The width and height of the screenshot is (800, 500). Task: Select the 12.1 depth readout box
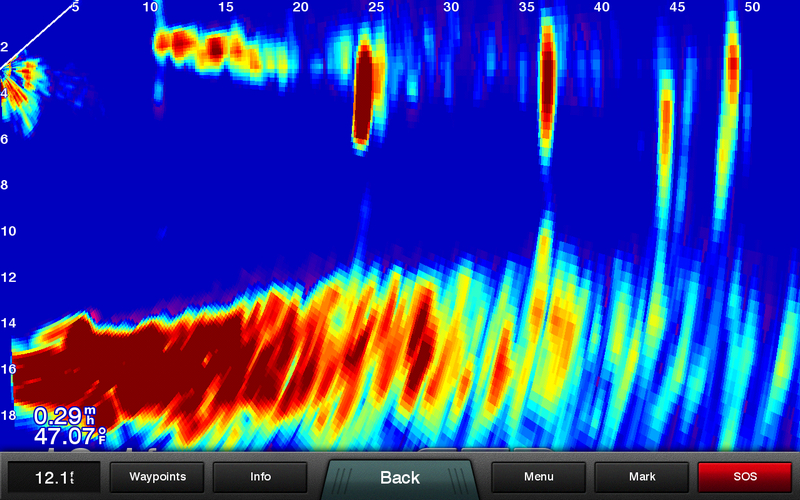[53, 477]
